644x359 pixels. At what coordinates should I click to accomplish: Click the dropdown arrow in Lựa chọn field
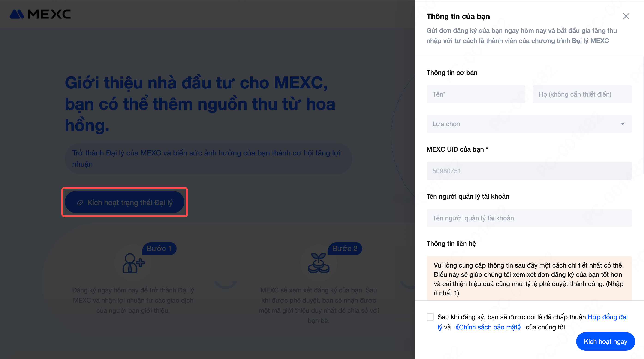pyautogui.click(x=623, y=124)
